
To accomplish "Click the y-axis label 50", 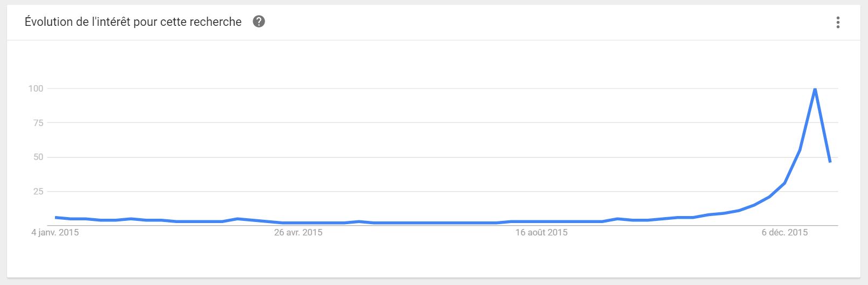I will click(x=38, y=157).
